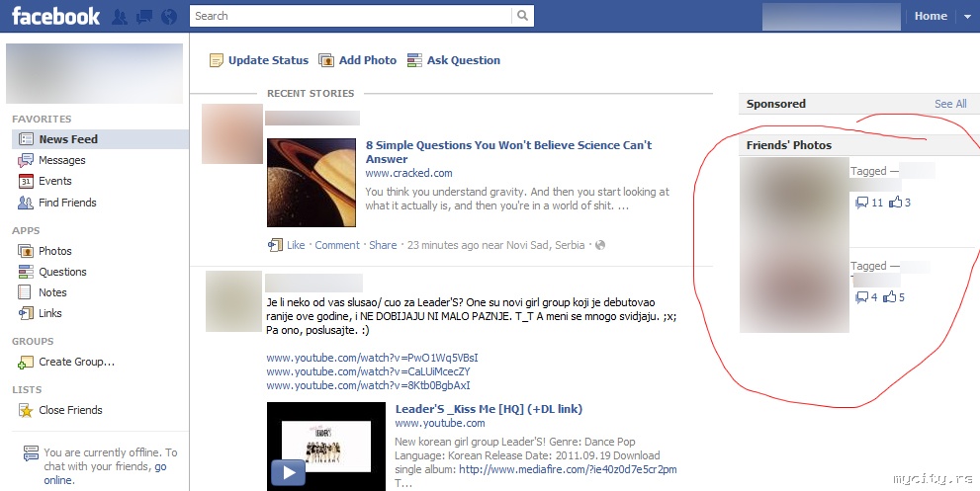Open Close Friends list
Viewport: 980px width, 491px height.
[70, 410]
